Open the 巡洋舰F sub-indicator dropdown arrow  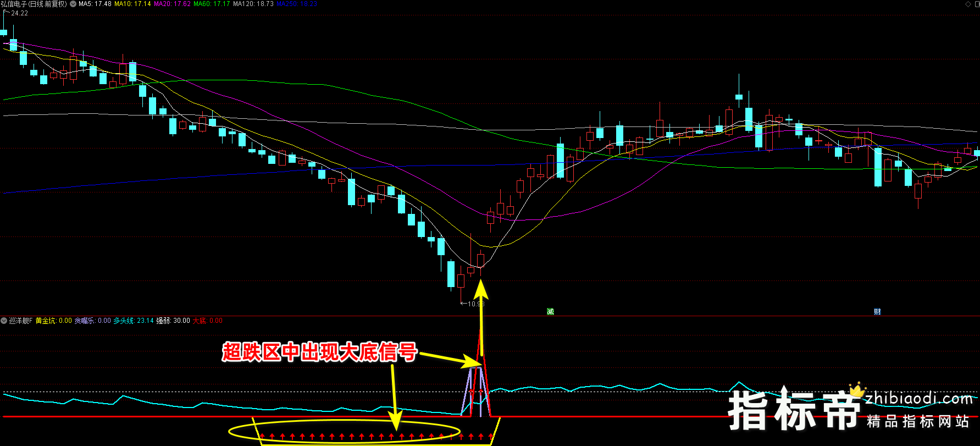pyautogui.click(x=4, y=321)
